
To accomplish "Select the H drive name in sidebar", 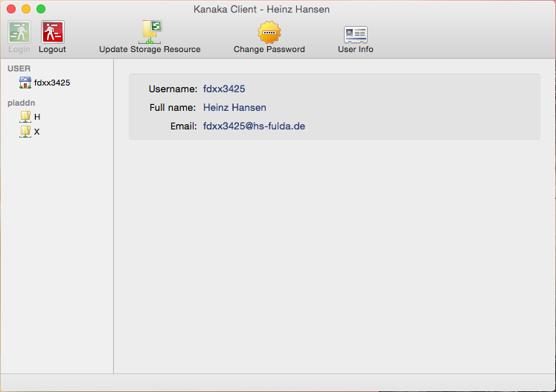I will (x=37, y=117).
